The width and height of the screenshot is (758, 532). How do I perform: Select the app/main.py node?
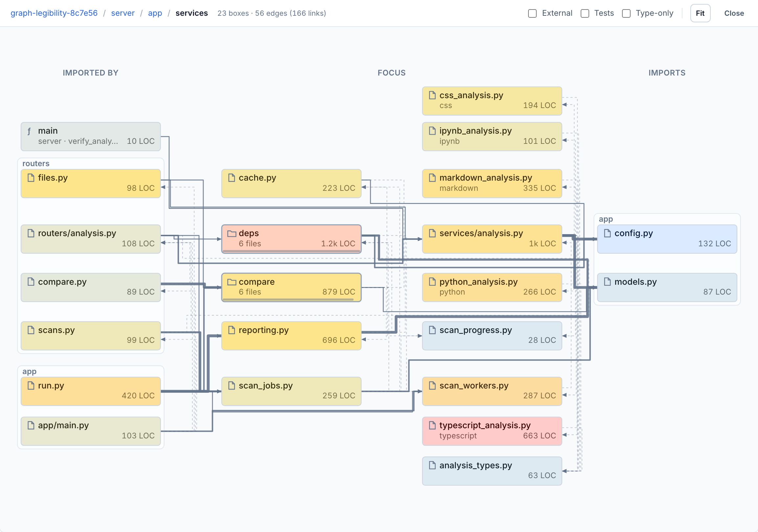(91, 431)
